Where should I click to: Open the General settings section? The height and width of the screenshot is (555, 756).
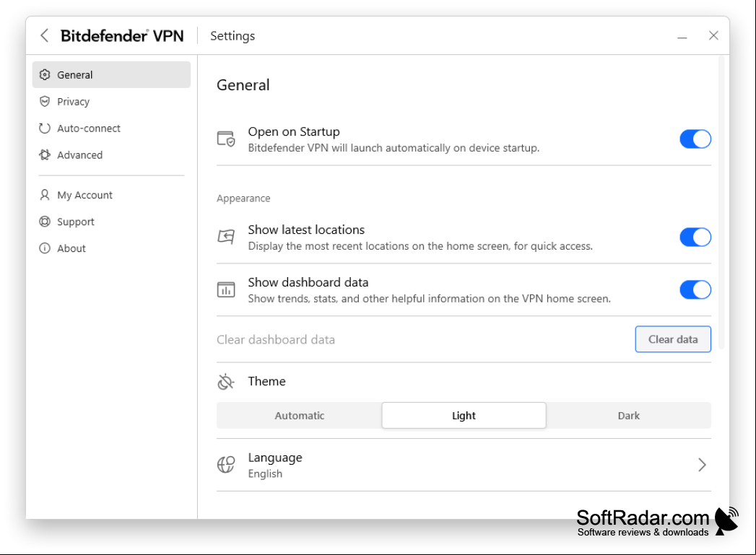[x=111, y=74]
